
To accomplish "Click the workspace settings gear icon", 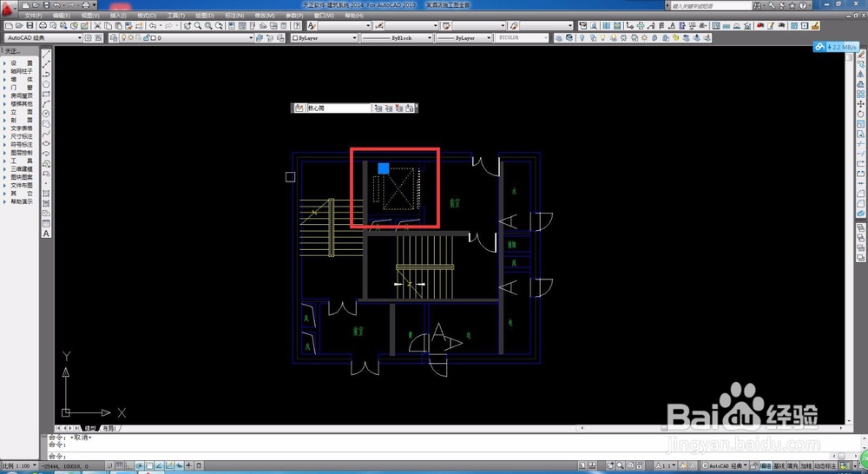I will (89, 38).
